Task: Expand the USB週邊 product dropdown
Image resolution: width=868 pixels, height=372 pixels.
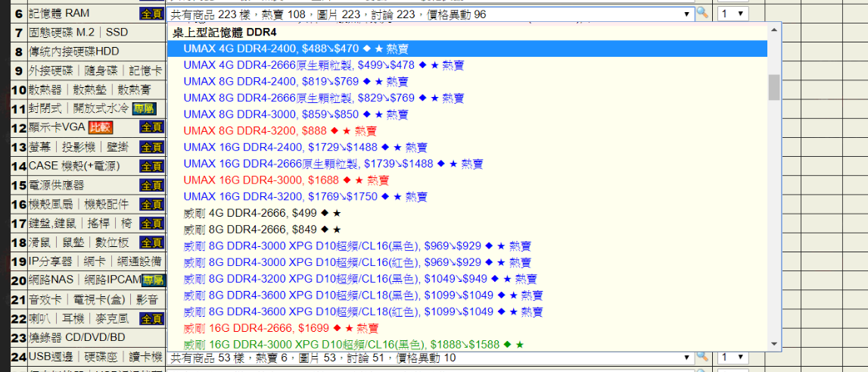Action: (x=686, y=357)
